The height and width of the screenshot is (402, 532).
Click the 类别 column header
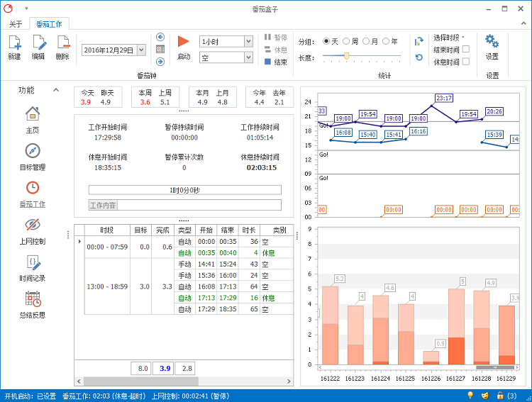pyautogui.click(x=277, y=230)
